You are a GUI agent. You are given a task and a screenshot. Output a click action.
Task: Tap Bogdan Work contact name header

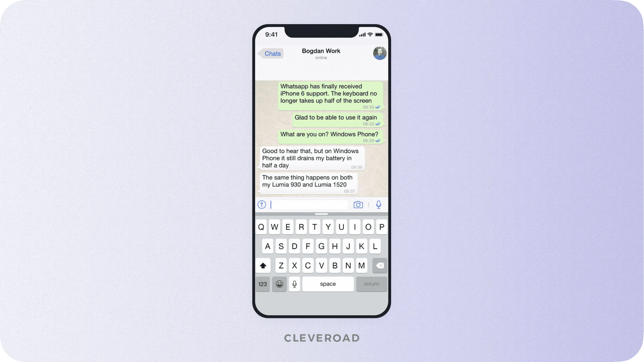(321, 51)
